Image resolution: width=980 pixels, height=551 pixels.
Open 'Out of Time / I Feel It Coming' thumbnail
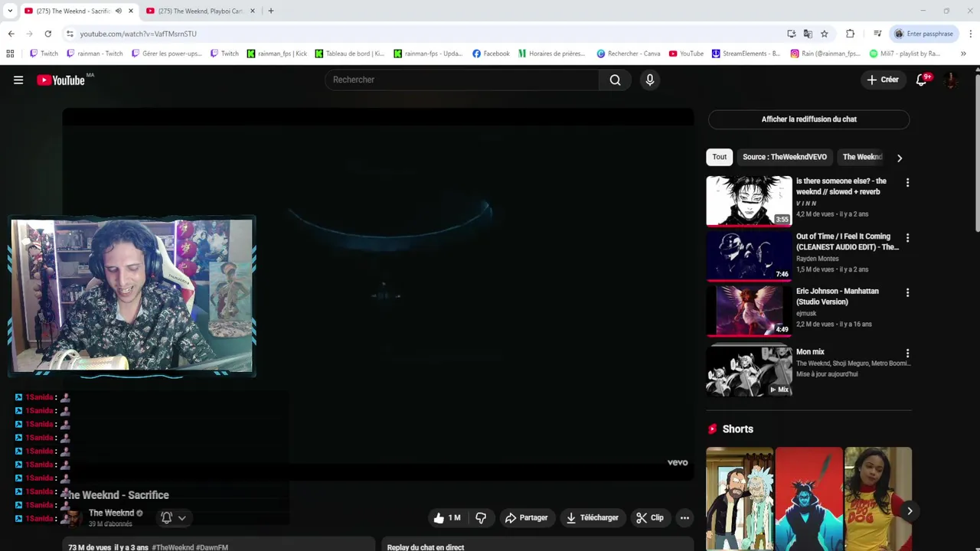pos(749,256)
